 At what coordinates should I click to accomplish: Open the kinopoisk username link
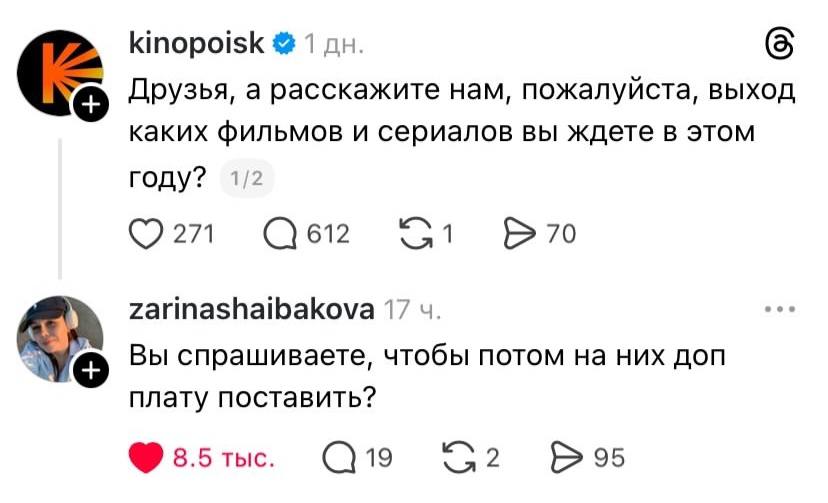[x=197, y=43]
